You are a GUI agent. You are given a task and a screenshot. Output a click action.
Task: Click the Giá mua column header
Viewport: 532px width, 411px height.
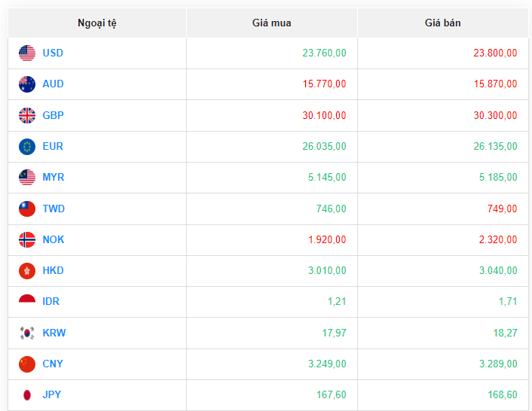(271, 23)
